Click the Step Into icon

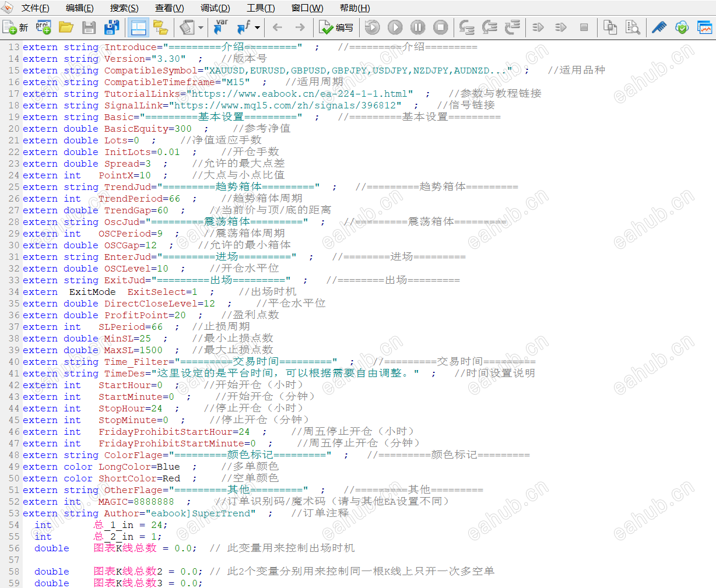[x=467, y=27]
